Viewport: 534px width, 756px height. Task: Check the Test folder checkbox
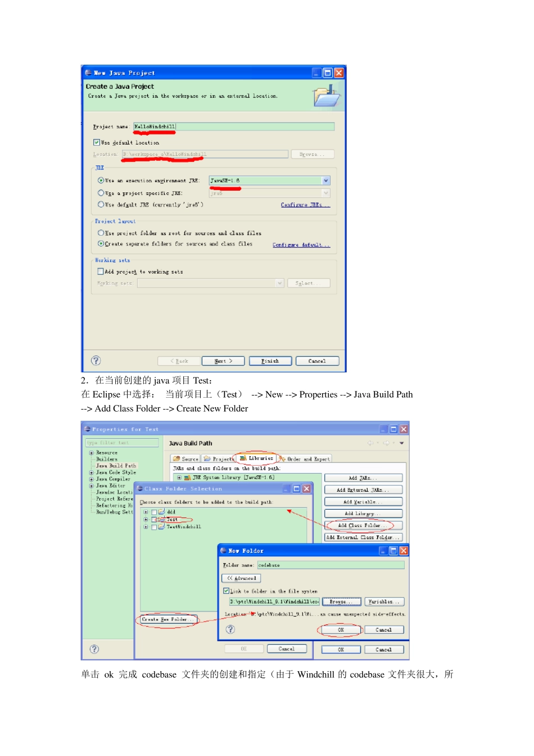pyautogui.click(x=154, y=520)
